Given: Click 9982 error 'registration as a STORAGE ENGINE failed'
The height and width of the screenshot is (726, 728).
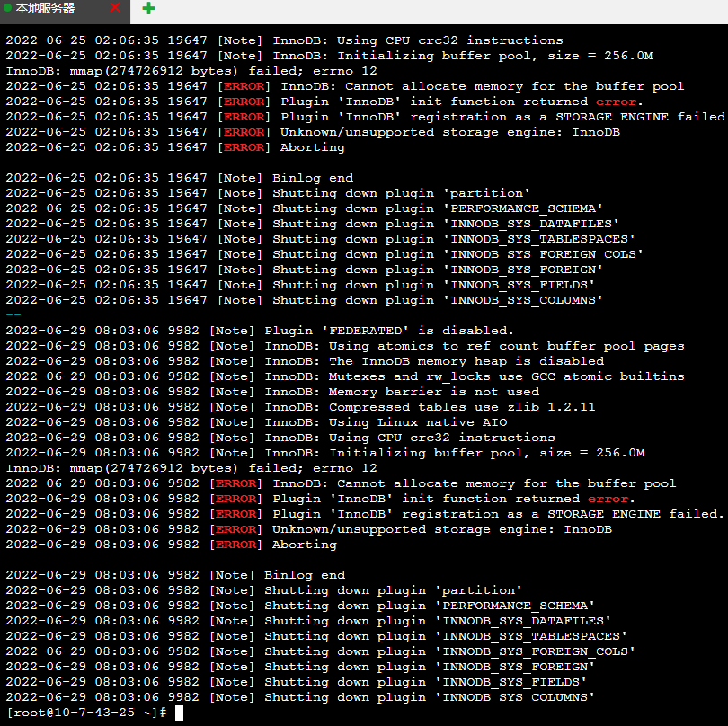Looking at the screenshot, I should (365, 514).
